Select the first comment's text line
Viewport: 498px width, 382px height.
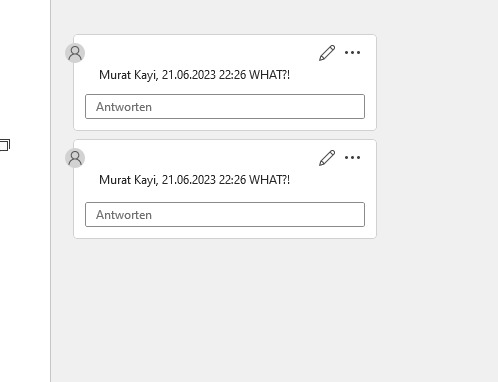(x=194, y=75)
